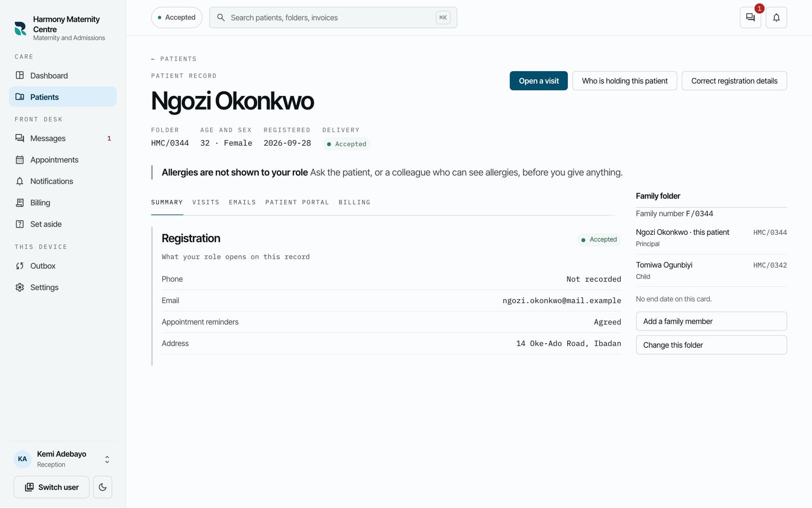Viewport: 812px width, 508px height.
Task: Click the Family number F/0344 text
Action: tap(674, 213)
